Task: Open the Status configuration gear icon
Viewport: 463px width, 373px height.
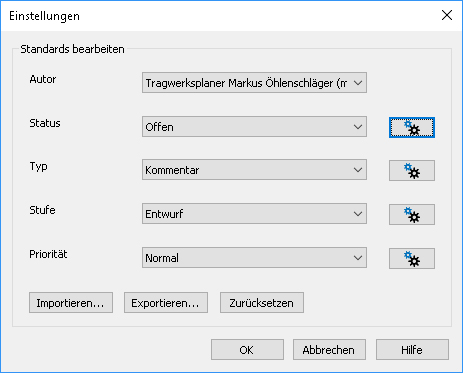Action: click(412, 127)
